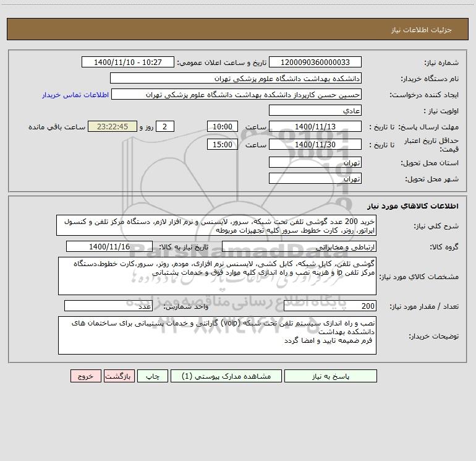Click the 'حداقل تاریخ اعتبار قیمت:' label
This screenshot has height=461, width=476.
click(431, 145)
